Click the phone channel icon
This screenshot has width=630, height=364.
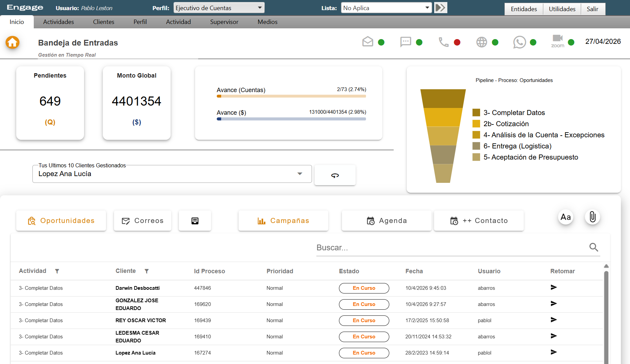point(443,42)
